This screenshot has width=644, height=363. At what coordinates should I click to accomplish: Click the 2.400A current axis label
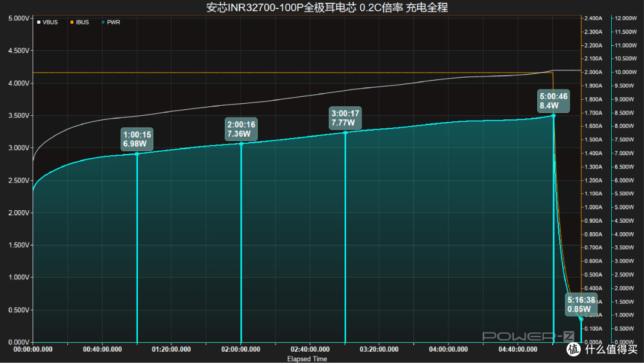click(593, 19)
